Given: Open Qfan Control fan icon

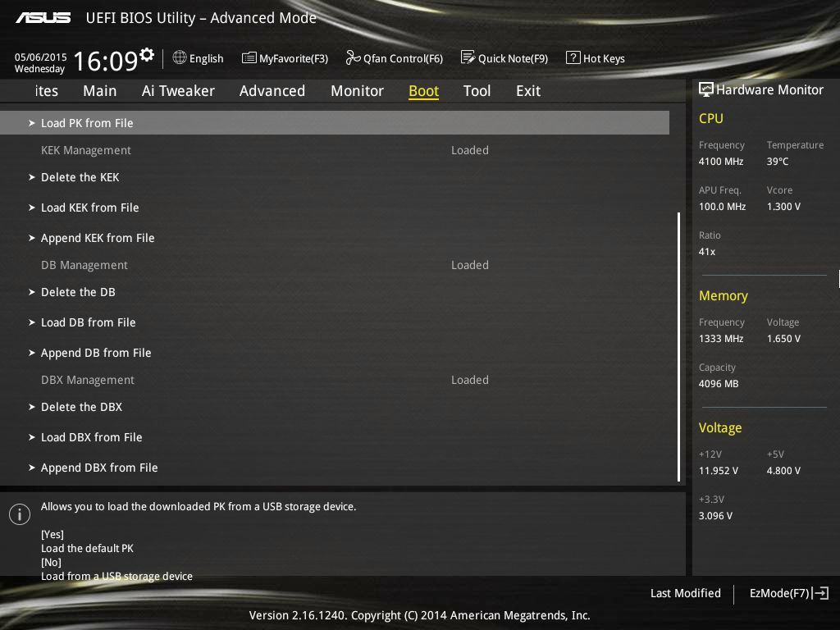Looking at the screenshot, I should point(353,57).
